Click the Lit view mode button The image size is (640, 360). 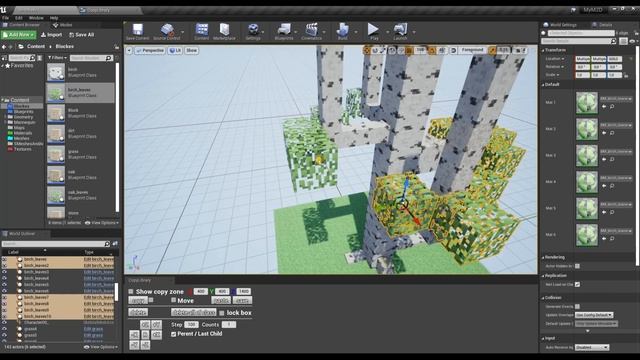175,50
